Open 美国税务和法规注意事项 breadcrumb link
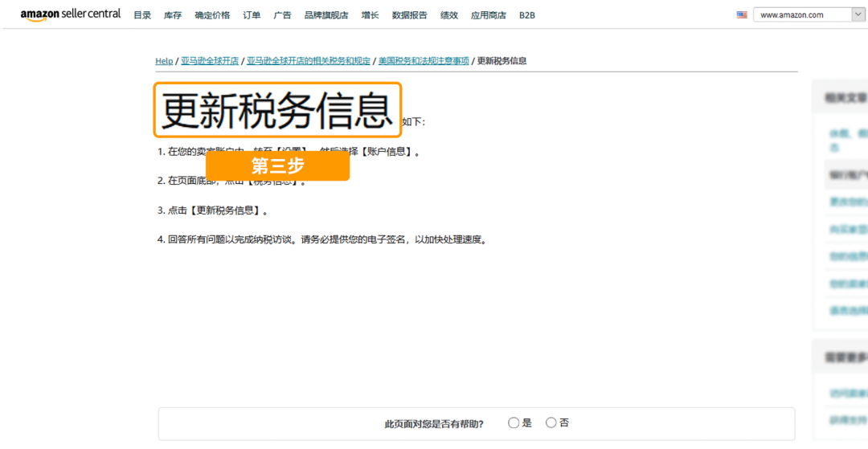Image resolution: width=868 pixels, height=449 pixels. pyautogui.click(x=424, y=61)
